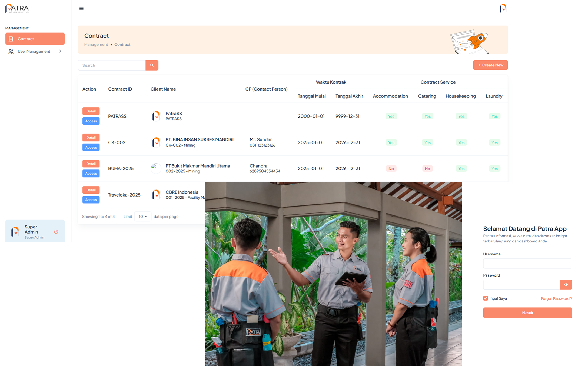The image size is (588, 366).
Task: Click the Patra logo at top right
Action: [x=502, y=8]
